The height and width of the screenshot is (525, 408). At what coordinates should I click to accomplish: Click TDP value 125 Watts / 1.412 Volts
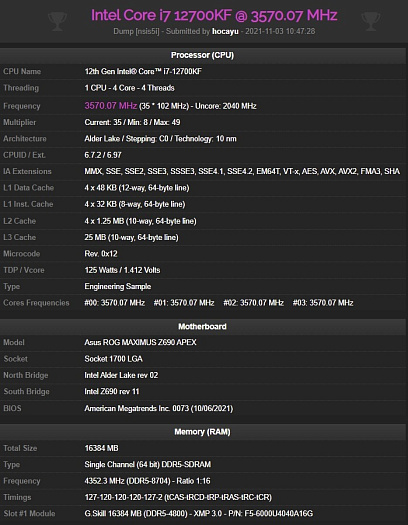point(122,270)
